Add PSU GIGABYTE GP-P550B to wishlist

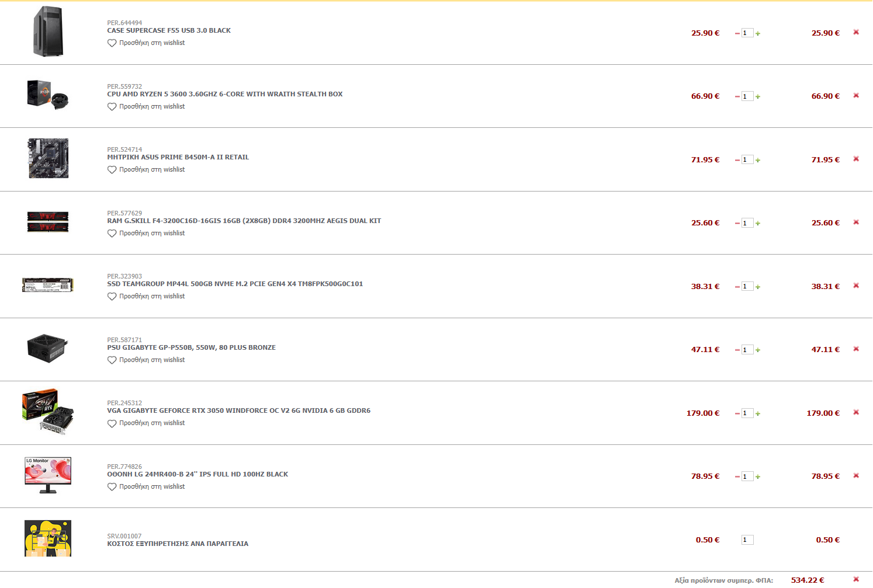coord(146,360)
